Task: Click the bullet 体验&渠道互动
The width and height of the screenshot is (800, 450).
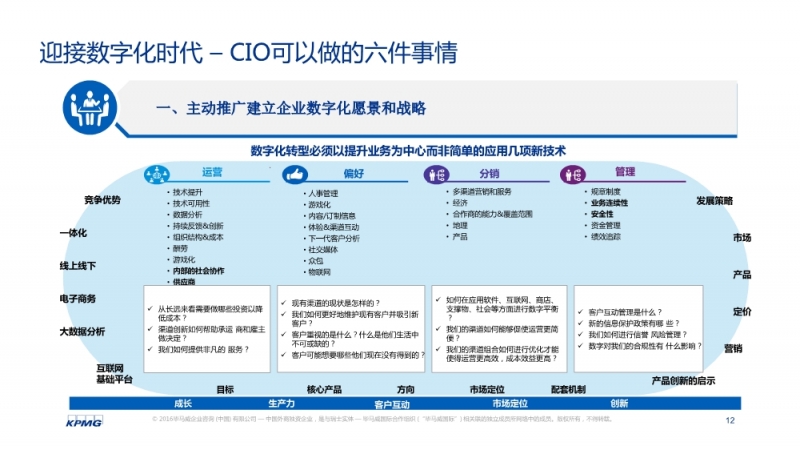Action: coord(334,227)
